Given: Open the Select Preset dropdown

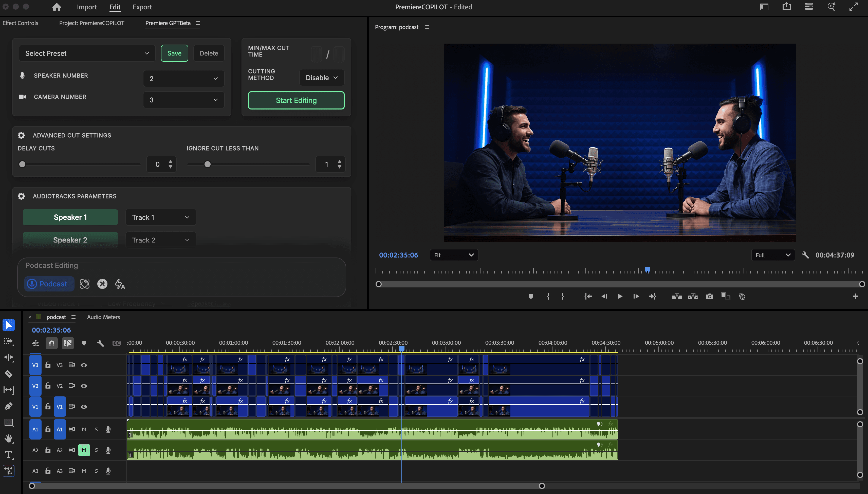Looking at the screenshot, I should pos(87,53).
